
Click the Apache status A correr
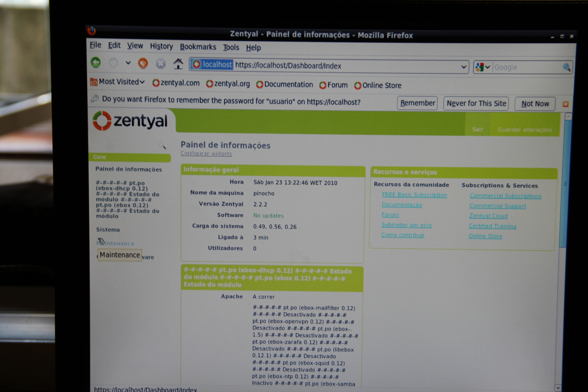263,297
